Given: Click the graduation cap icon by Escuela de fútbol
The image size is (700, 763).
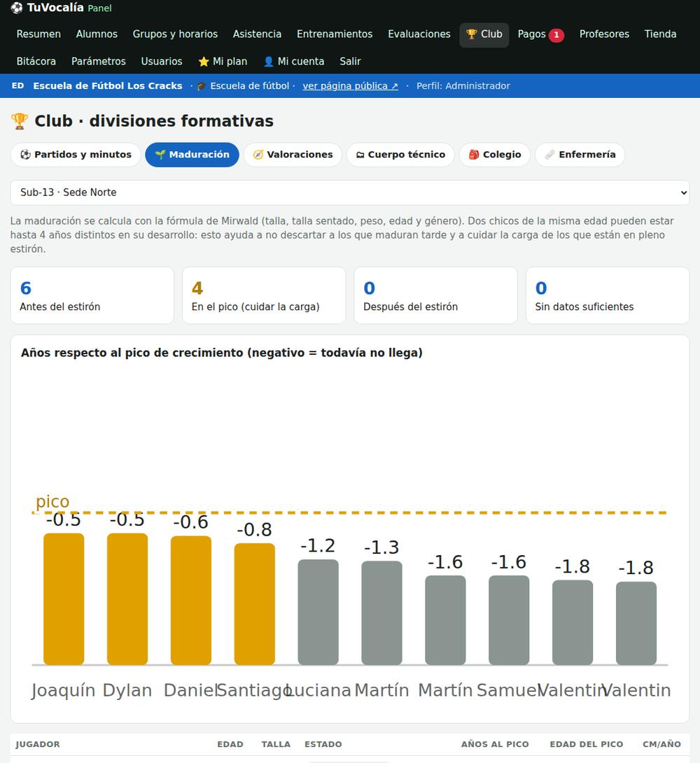Looking at the screenshot, I should (202, 86).
